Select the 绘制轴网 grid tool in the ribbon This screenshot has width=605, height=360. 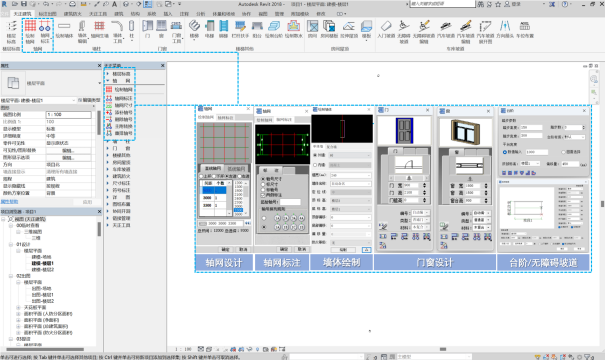(x=30, y=32)
